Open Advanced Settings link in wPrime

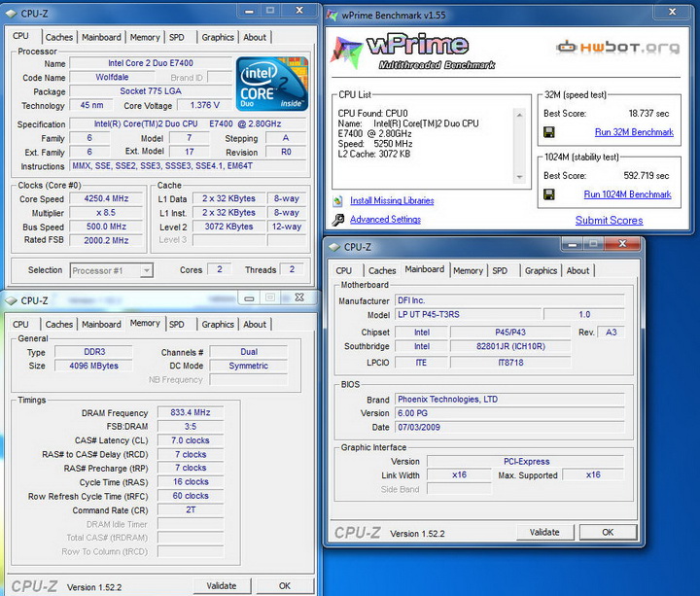tap(385, 220)
